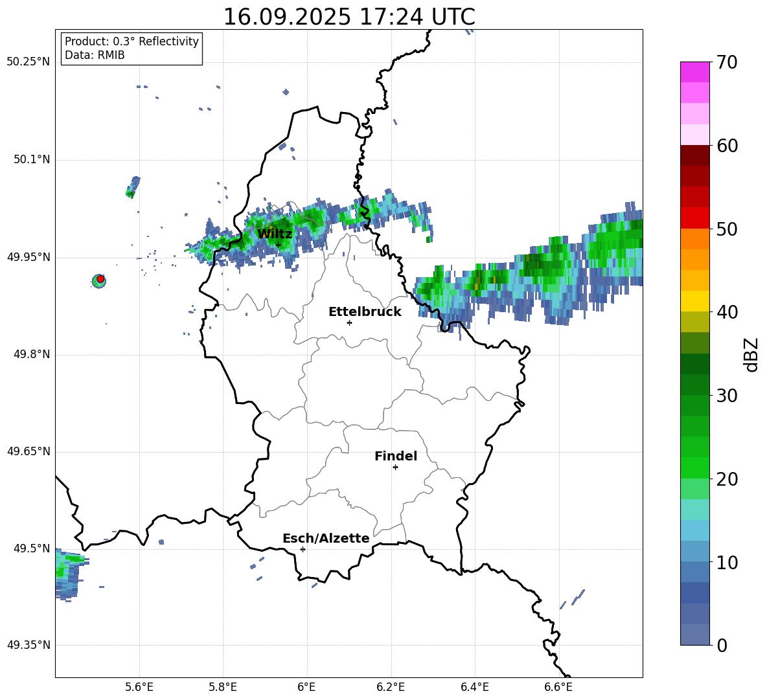Pick the light blue swatch above 10 dBZ
The width and height of the screenshot is (767, 700).
(x=694, y=530)
